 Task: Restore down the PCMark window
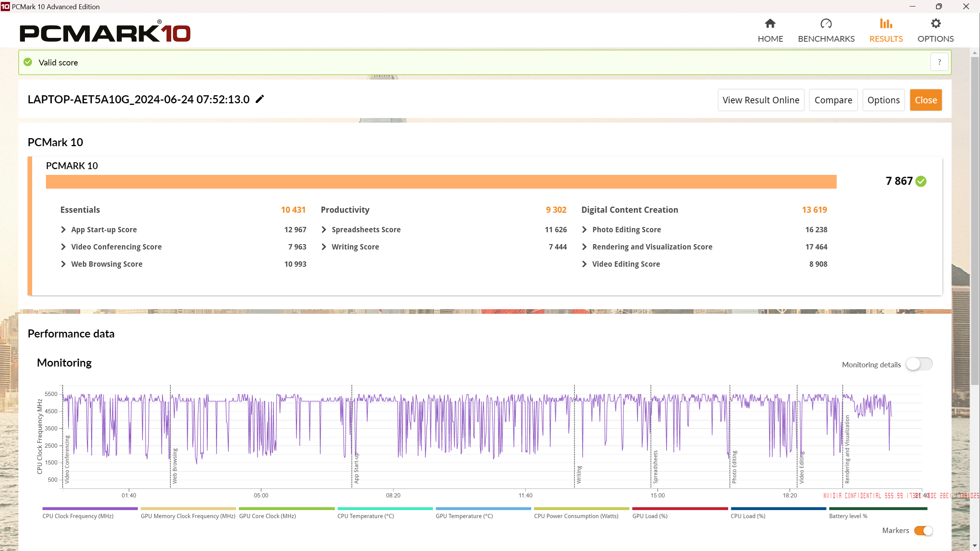click(x=939, y=7)
